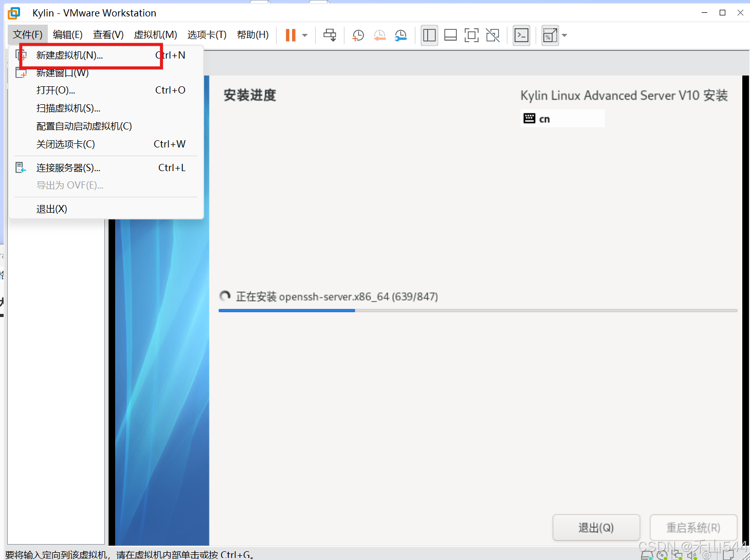Viewport: 750px width, 560px height.
Task: Click the spinner beside 正在安装 text
Action: pyautogui.click(x=225, y=296)
